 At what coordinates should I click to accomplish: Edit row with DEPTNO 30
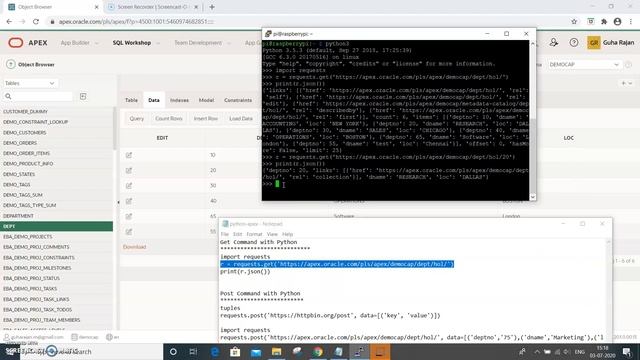click(129, 186)
